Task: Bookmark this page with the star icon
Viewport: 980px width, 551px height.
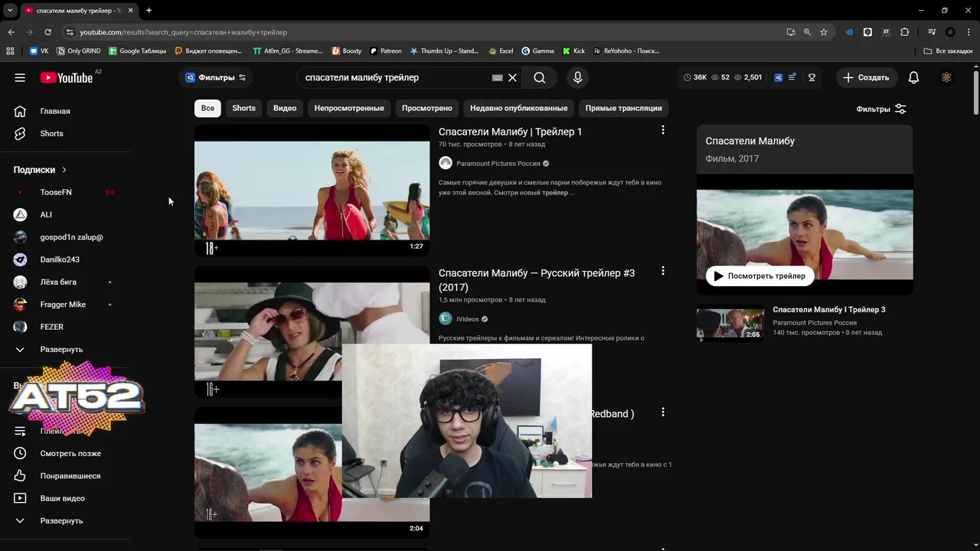Action: click(x=824, y=32)
